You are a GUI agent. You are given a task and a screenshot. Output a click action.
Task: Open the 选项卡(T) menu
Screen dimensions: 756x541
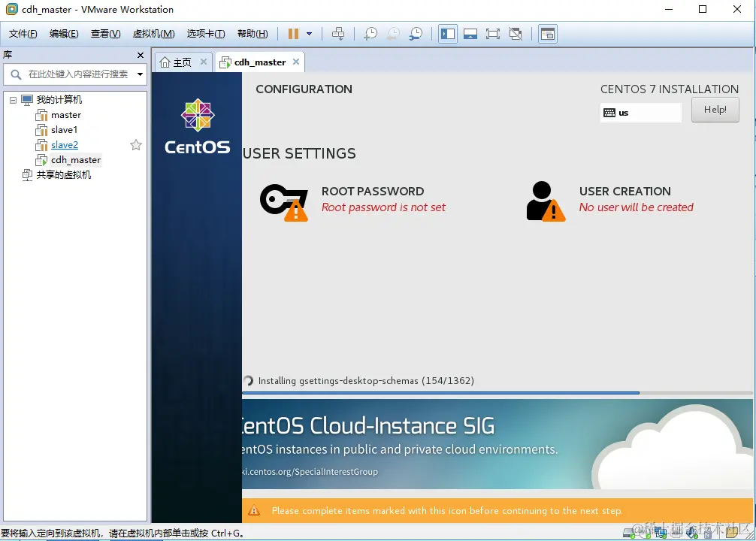[206, 34]
